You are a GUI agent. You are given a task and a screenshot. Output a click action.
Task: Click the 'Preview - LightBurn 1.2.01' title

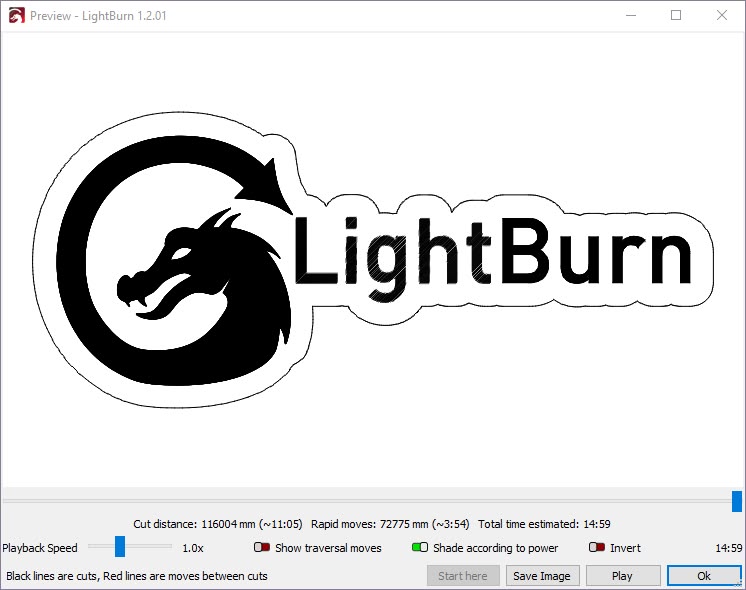98,16
